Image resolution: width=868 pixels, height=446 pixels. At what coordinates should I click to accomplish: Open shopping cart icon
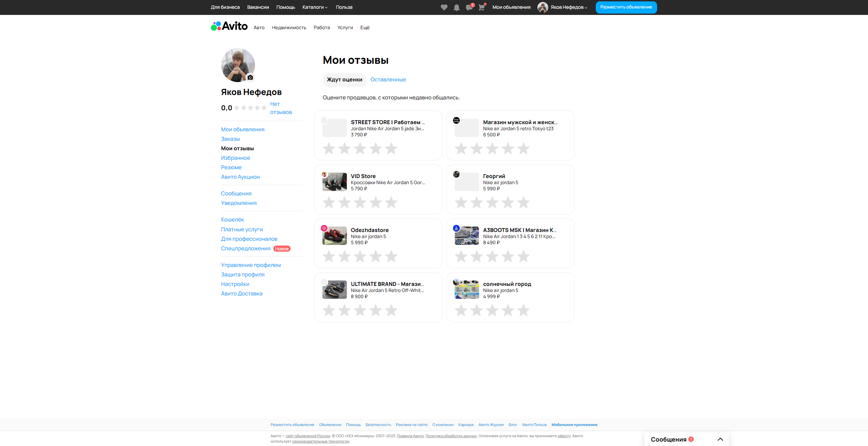481,7
